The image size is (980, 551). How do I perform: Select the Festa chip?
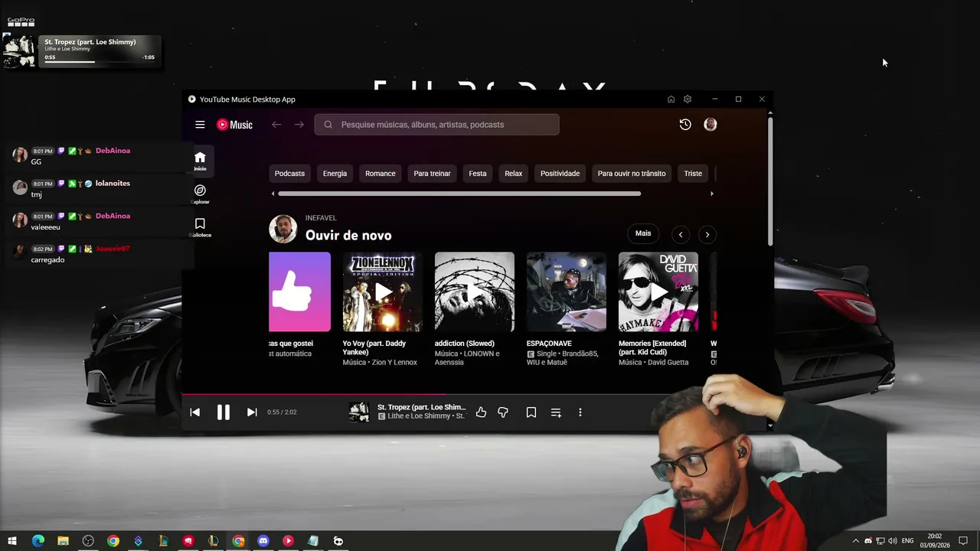pos(478,174)
